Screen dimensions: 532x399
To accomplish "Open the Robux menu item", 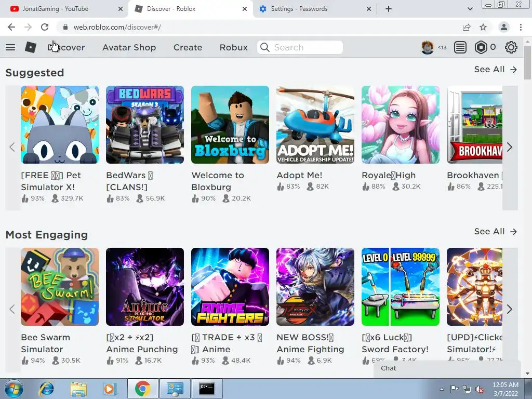I will [x=233, y=47].
